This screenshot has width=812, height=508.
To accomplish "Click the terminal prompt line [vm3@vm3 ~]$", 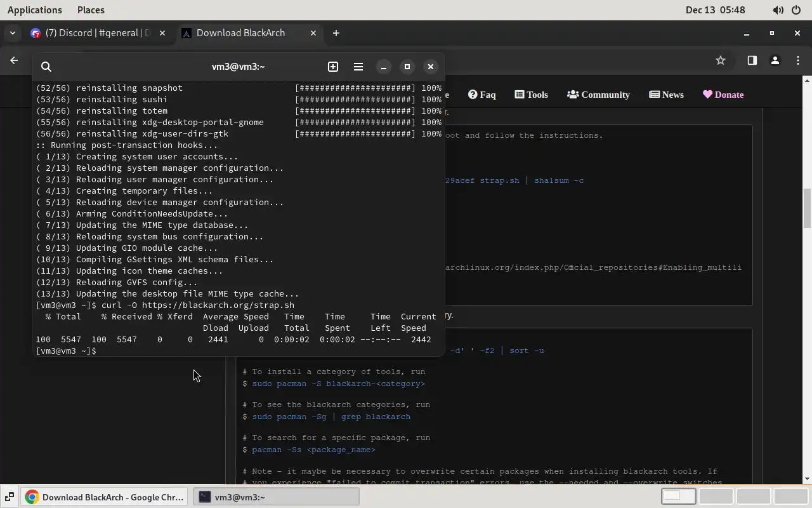I will tap(66, 351).
